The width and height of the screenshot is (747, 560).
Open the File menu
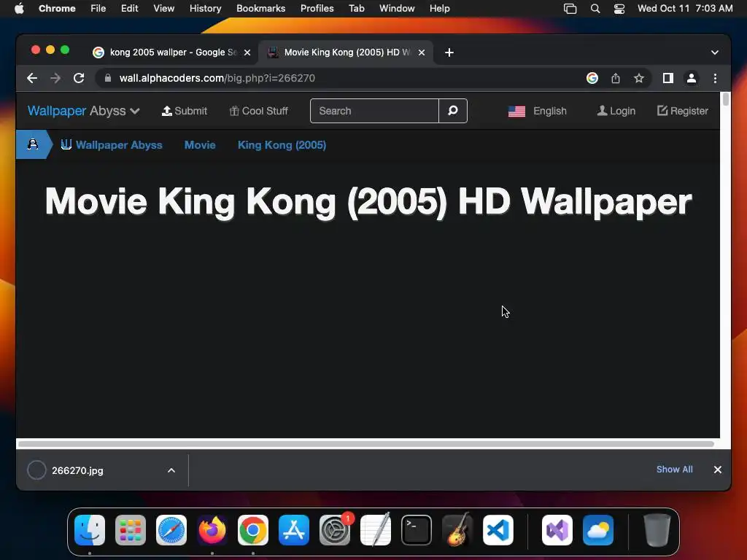click(98, 9)
